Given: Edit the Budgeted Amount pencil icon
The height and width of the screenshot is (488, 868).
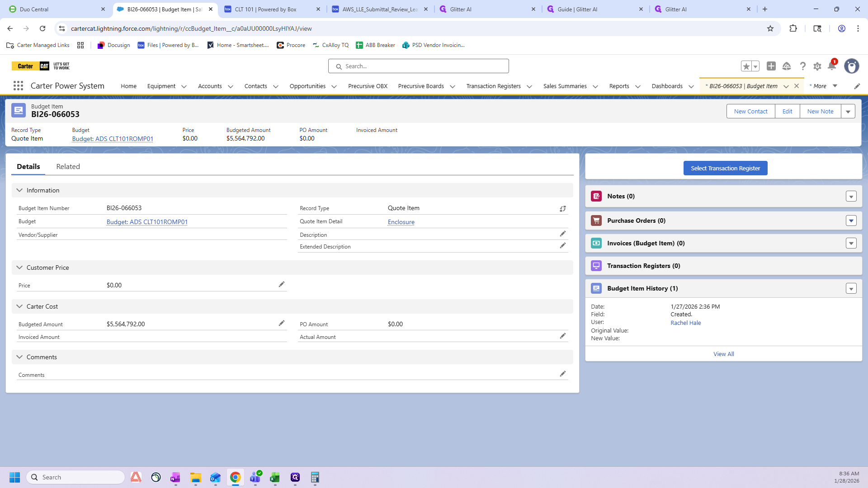Looking at the screenshot, I should point(282,323).
